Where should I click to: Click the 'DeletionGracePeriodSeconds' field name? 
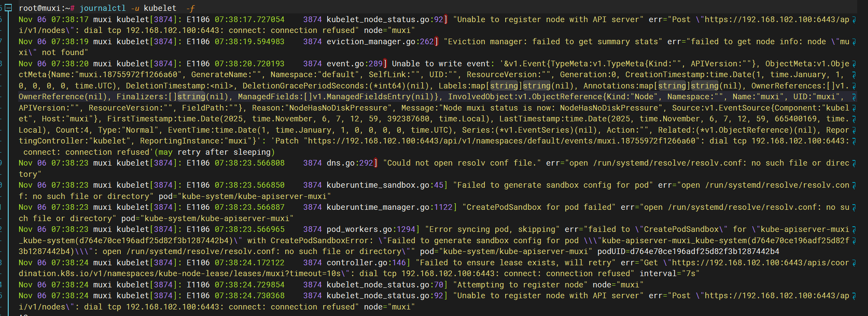coord(303,86)
